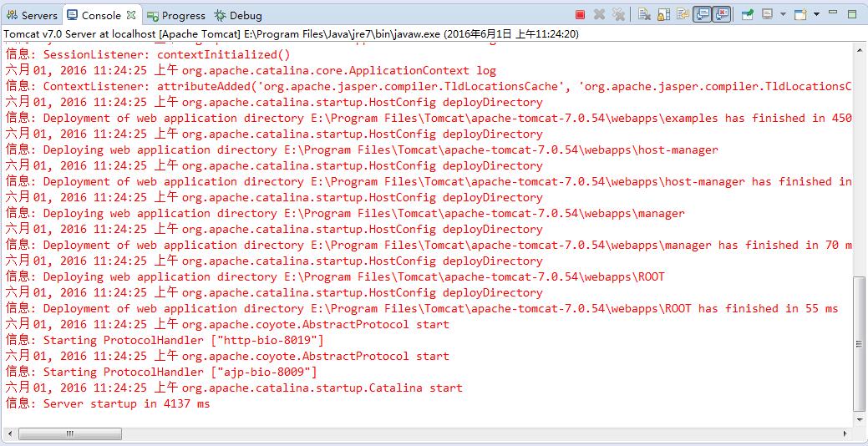Viewport: 868px width, 446px height.
Task: Switch to the Debug tab
Action: click(x=238, y=16)
